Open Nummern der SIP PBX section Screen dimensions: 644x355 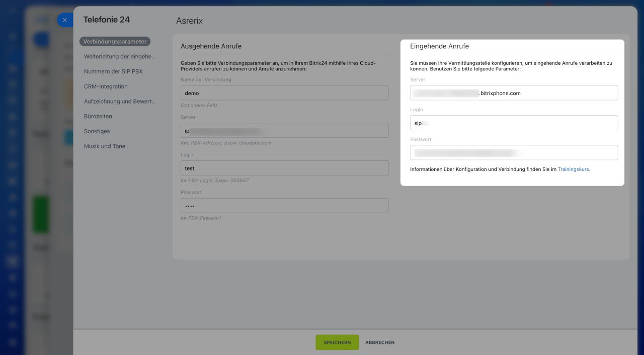tap(114, 71)
